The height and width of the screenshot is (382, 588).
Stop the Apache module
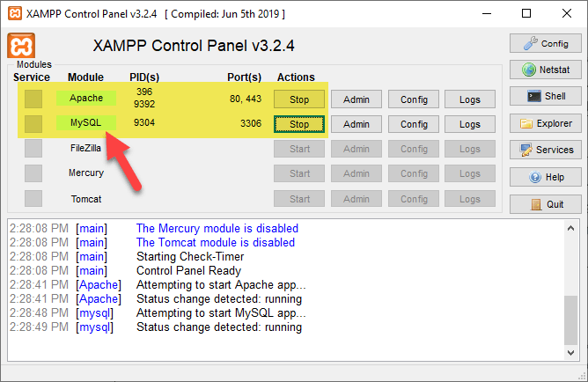point(299,99)
